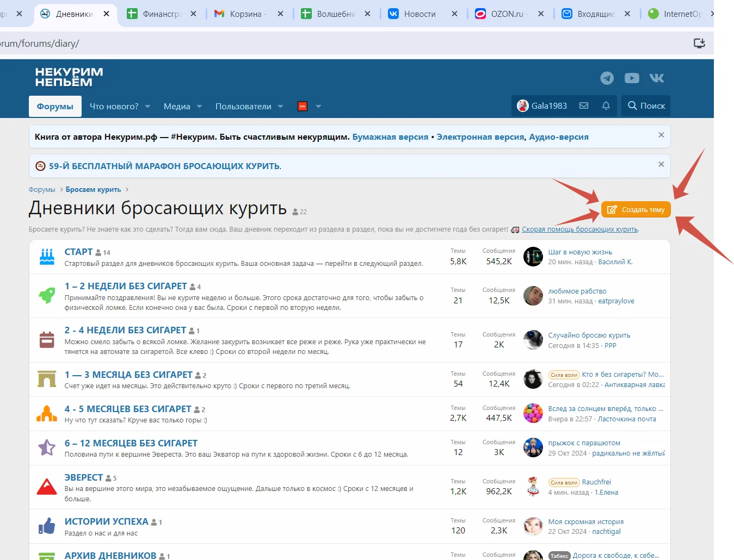The height and width of the screenshot is (560, 734).
Task: Open the YouTube icon in the header
Action: point(632,78)
